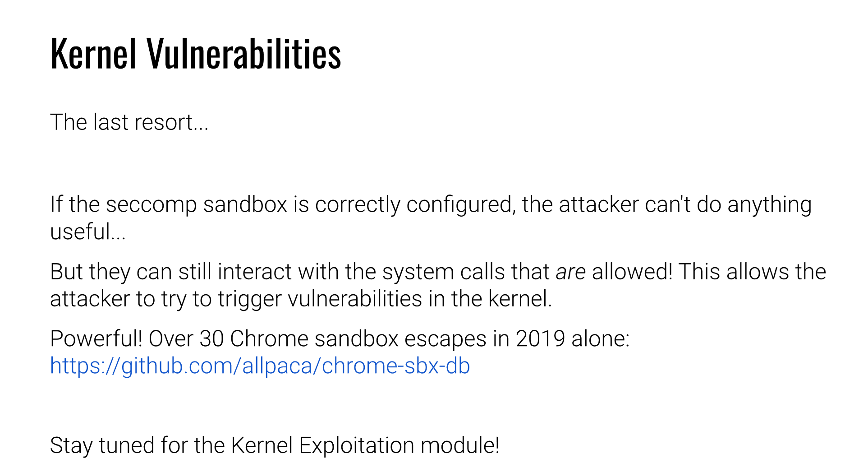
Task: Click the word 'Kernel' in the title
Action: tap(93, 54)
